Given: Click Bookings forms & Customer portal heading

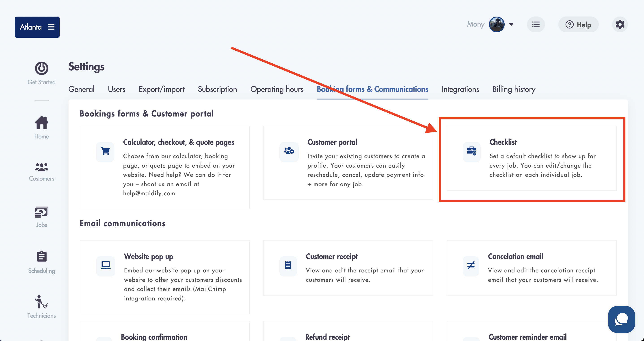Looking at the screenshot, I should (147, 114).
